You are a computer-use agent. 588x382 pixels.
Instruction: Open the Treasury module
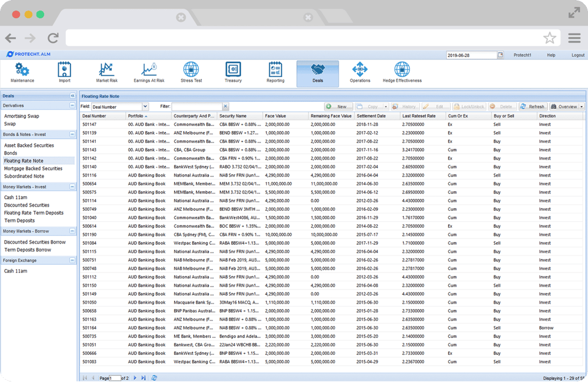point(233,71)
